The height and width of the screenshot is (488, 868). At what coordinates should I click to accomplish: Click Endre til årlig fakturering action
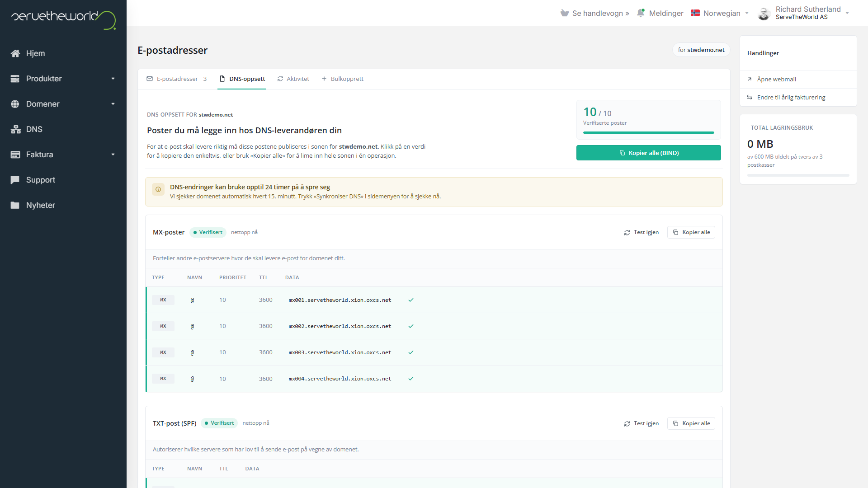(x=798, y=97)
